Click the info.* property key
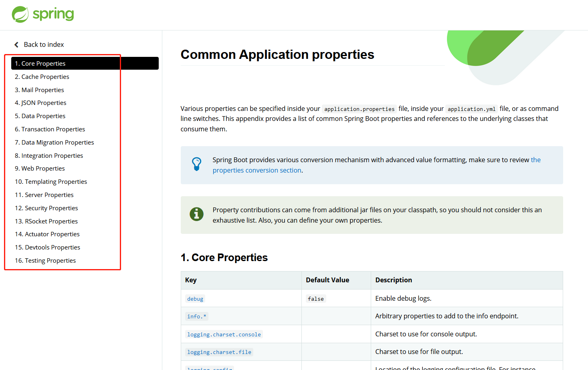Viewport: 588px width, 370px height. tap(197, 316)
